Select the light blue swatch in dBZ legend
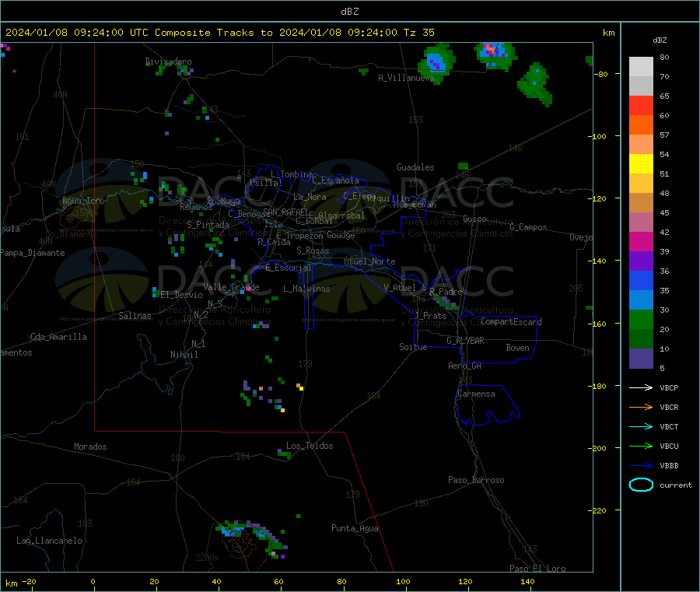 tap(641, 300)
